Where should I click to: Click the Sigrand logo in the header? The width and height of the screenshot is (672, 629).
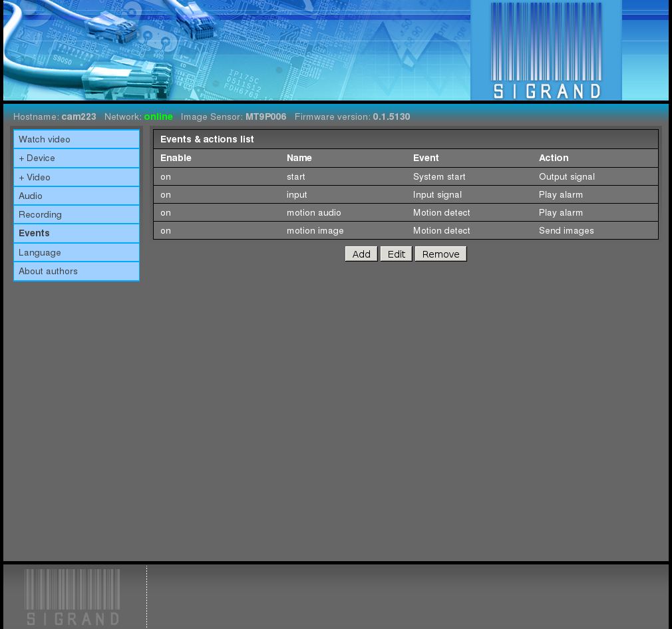pyautogui.click(x=546, y=51)
